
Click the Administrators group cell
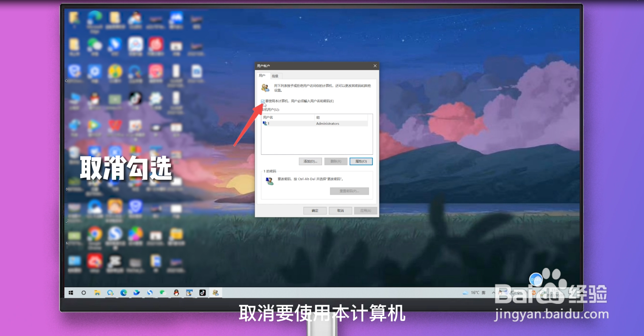click(328, 123)
